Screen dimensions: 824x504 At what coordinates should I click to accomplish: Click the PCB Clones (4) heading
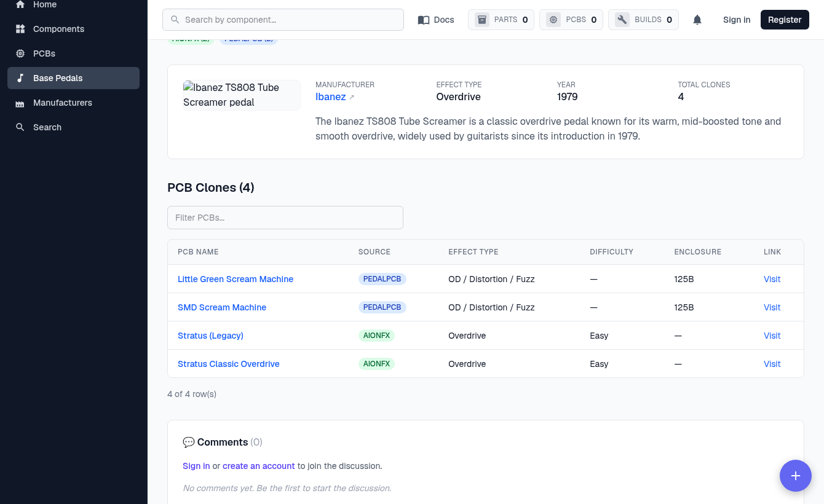(x=211, y=187)
